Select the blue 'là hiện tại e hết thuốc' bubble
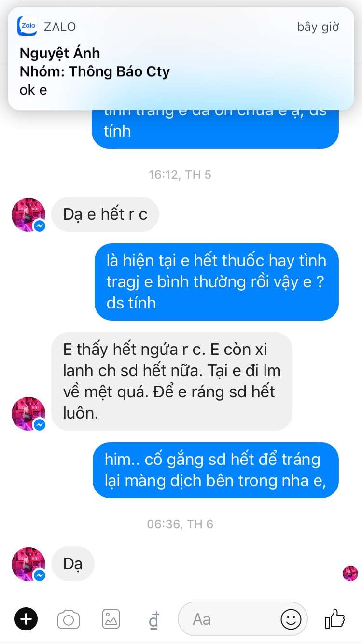 pos(217,281)
